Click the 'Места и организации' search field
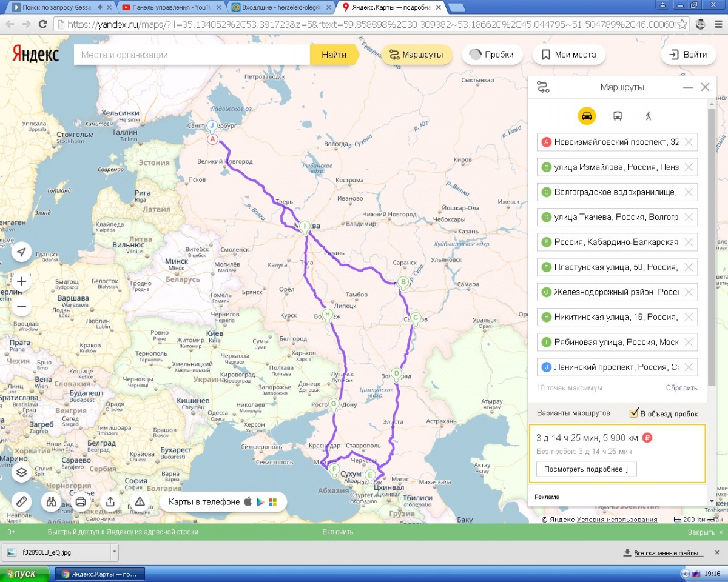Screen dimensions: 728x582 pyautogui.click(x=192, y=55)
